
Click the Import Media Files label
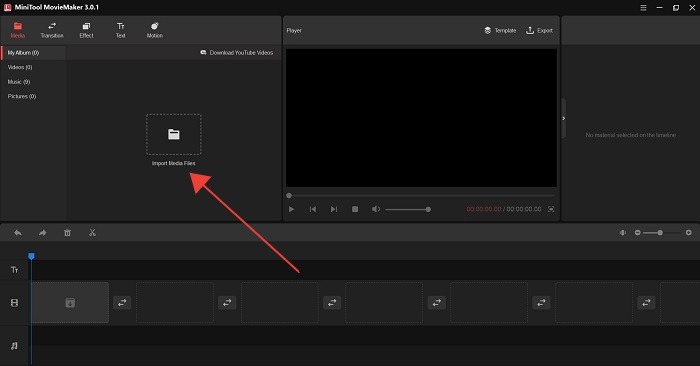tap(174, 163)
